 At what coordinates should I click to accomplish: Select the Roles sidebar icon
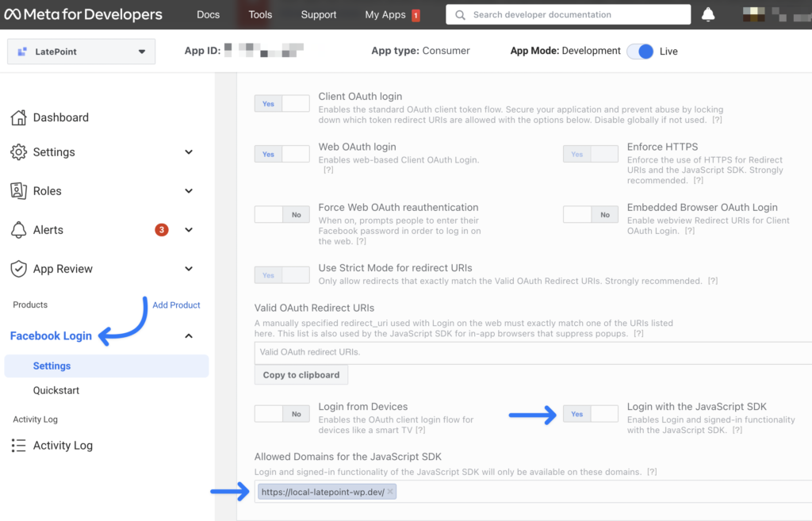[x=18, y=190]
